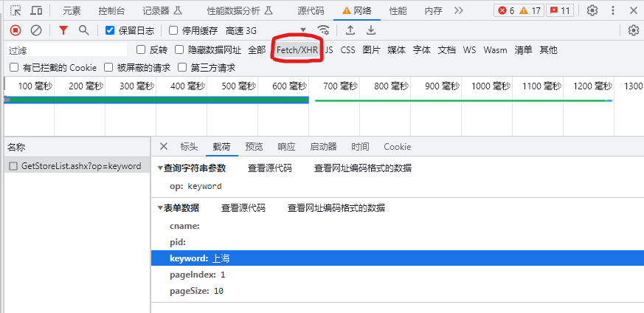Image resolution: width=644 pixels, height=313 pixels.
Task: Click 查看源代码 under 查询字符串参数
Action: pos(270,168)
